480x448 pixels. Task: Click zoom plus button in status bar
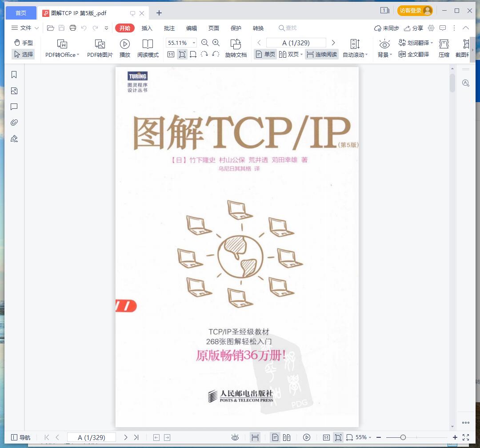click(x=455, y=438)
